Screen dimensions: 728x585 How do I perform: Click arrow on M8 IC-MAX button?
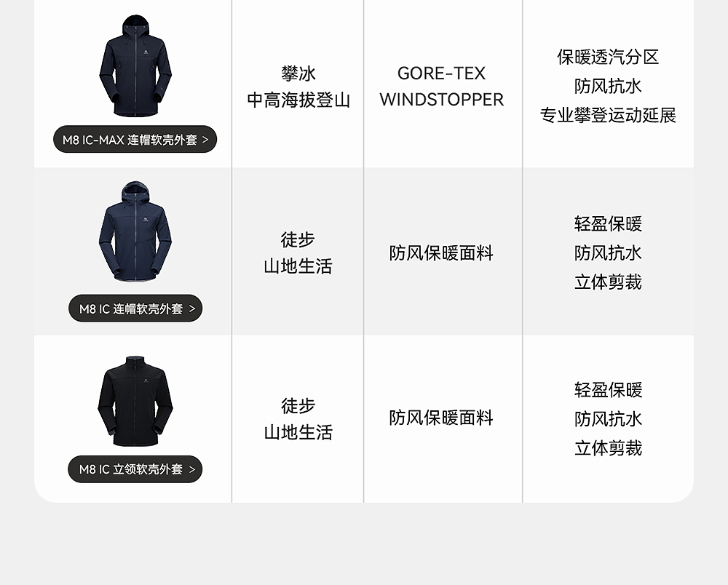(205, 140)
